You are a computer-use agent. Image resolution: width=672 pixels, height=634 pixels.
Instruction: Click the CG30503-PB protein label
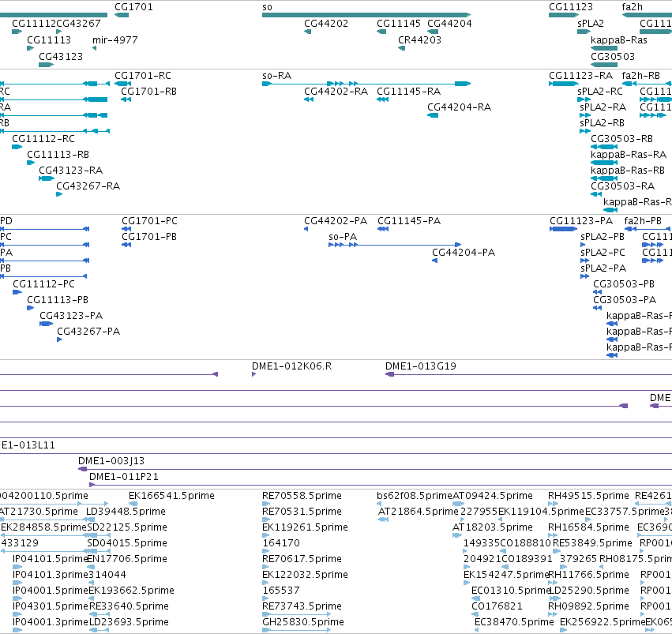click(x=624, y=284)
